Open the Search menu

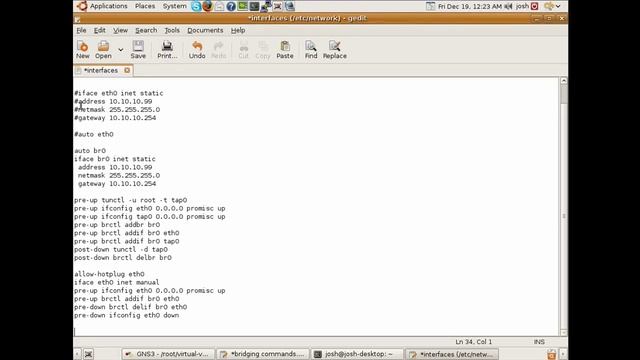[146, 30]
